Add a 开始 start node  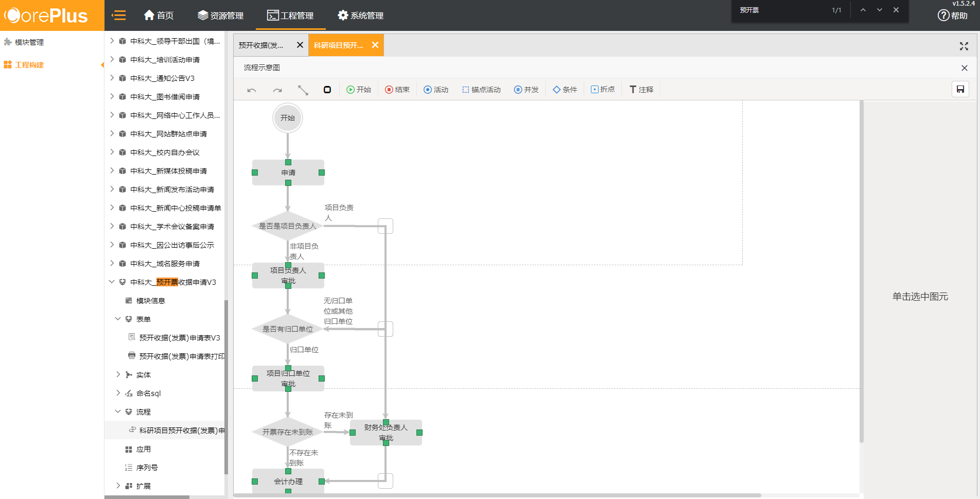[x=359, y=90]
